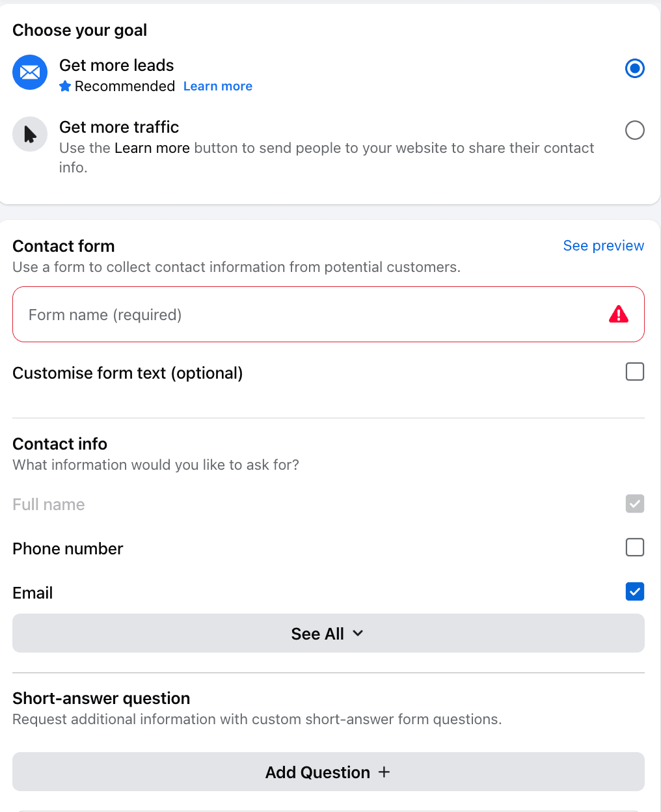The image size is (661, 812).
Task: Select the Choose your goal heading
Action: click(x=79, y=30)
